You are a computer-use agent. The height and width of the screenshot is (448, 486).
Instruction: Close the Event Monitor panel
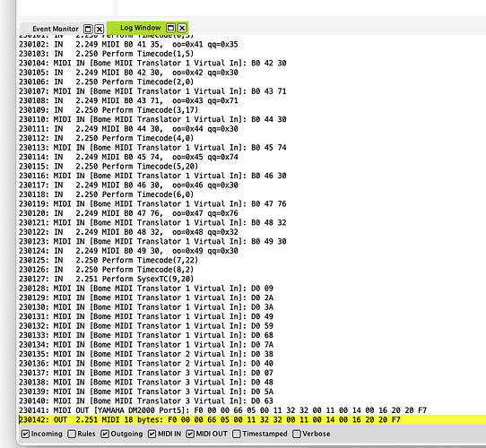pos(100,30)
